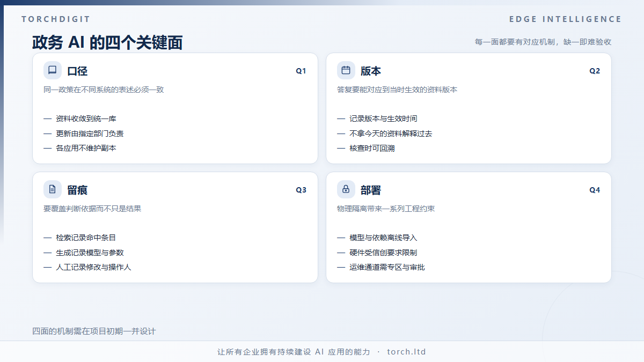Click the bullet 资料收敛到统一库
The height and width of the screenshot is (362, 644).
click(86, 119)
